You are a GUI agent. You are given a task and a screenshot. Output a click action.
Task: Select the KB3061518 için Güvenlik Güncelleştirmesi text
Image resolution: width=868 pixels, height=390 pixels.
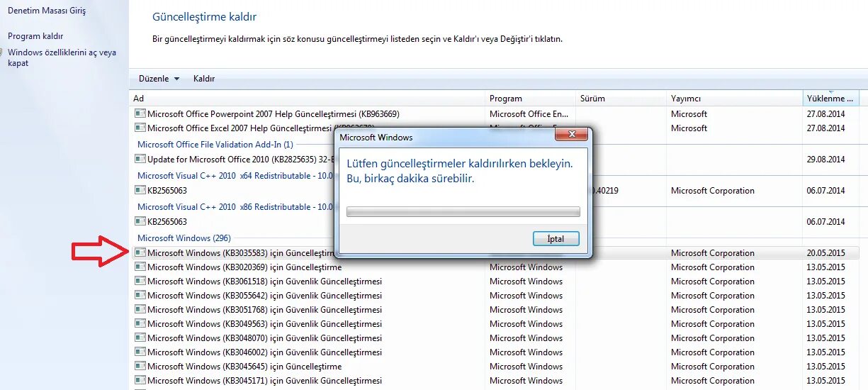coord(264,282)
